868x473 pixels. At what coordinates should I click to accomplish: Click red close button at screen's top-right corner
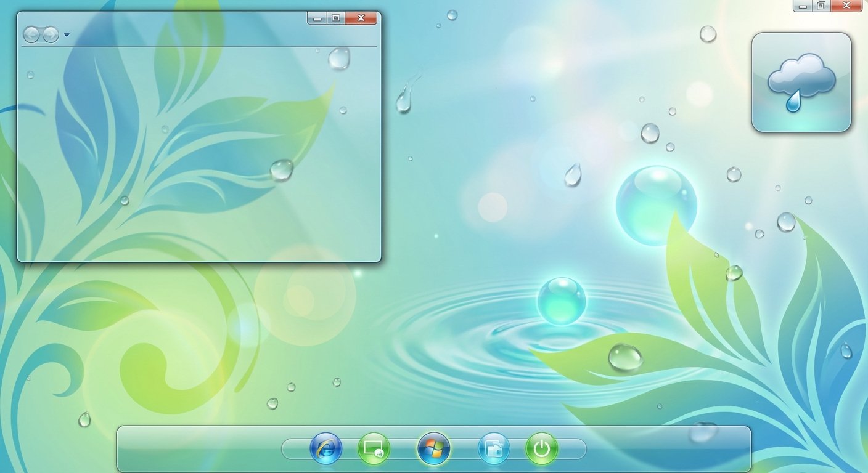(846, 6)
